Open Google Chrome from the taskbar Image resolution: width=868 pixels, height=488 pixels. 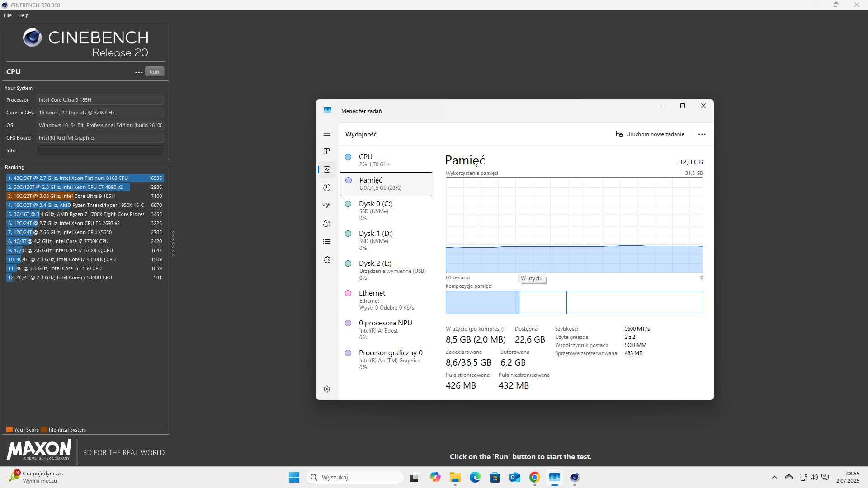point(534,477)
